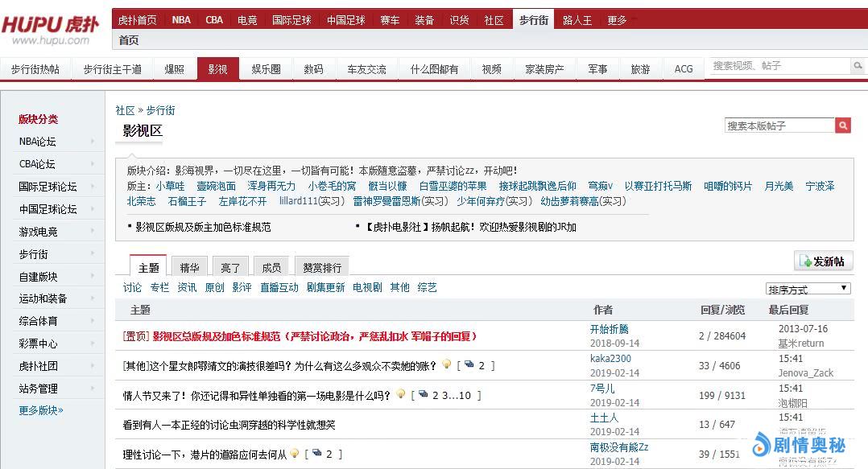Expand the 游戏电竞 sidebar category arrow
868x469 pixels.
93,232
